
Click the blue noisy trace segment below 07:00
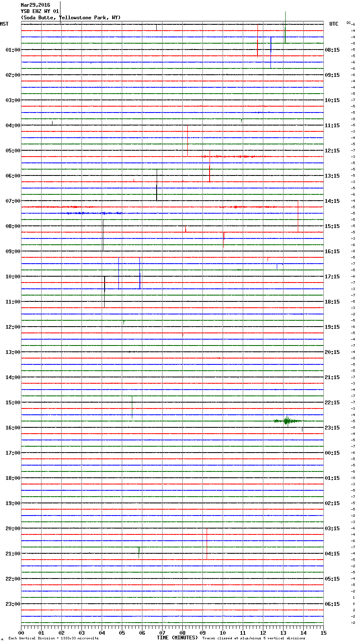[x=90, y=213]
